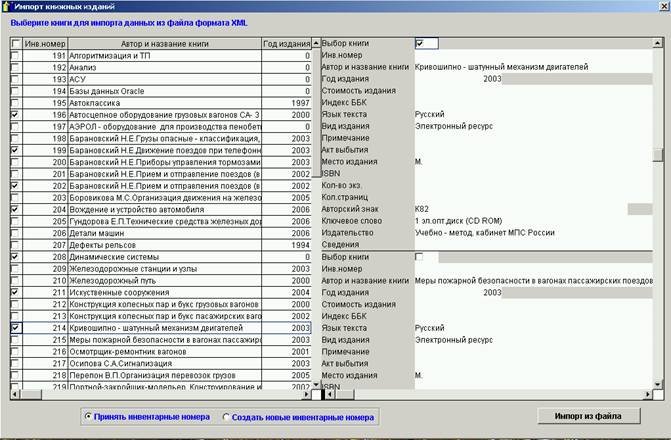Click the year 1997 cell for Автоклассика
The height and width of the screenshot is (440, 671).
(x=286, y=103)
